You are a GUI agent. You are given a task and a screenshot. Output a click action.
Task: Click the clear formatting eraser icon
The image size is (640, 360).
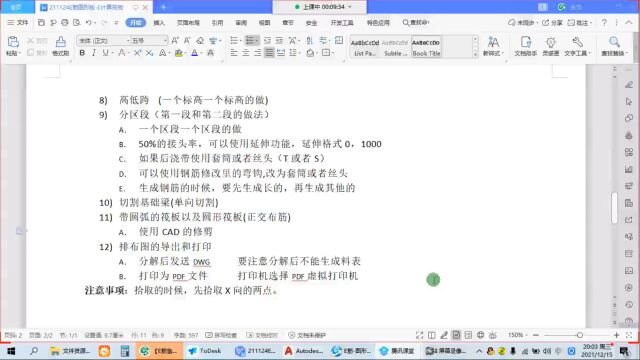pyautogui.click(x=200, y=40)
